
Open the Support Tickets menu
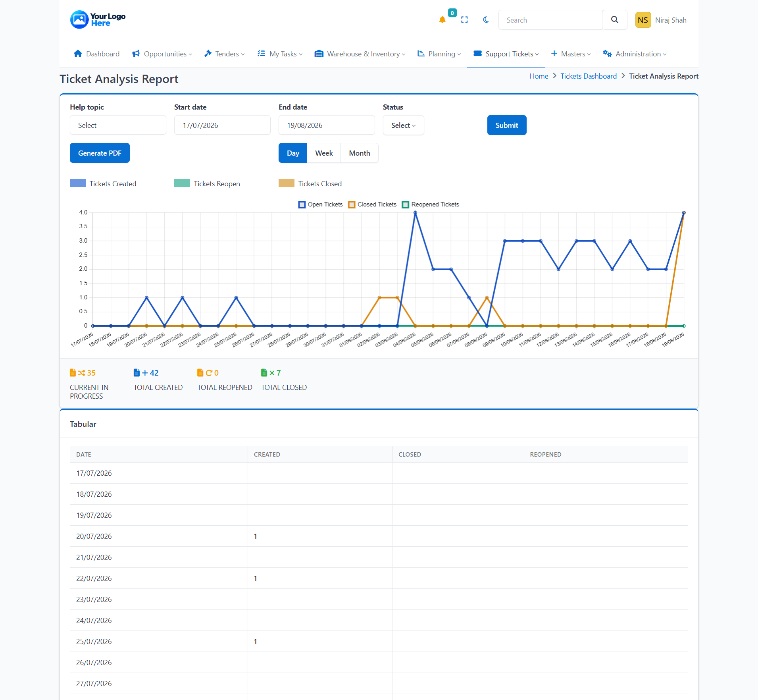coord(506,54)
